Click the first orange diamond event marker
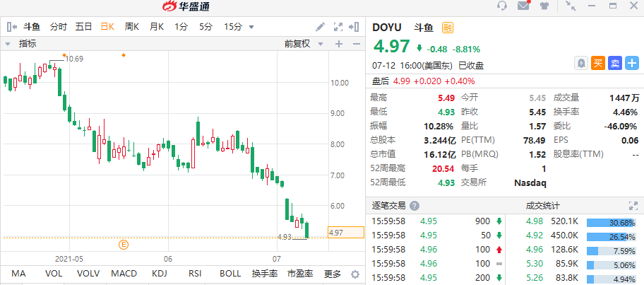This screenshot has height=285, width=644. coord(64,55)
